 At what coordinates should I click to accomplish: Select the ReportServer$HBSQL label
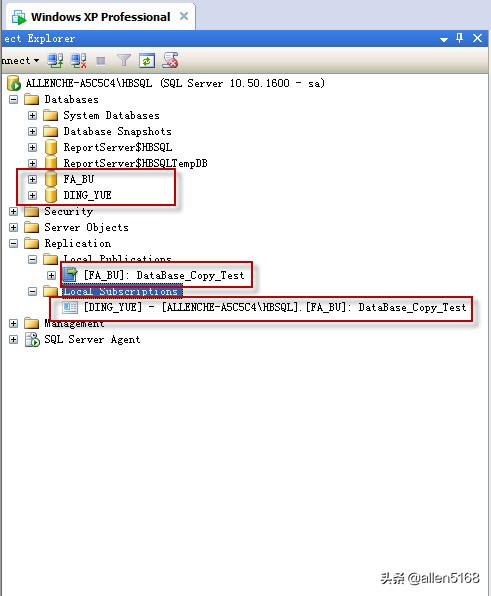point(118,147)
